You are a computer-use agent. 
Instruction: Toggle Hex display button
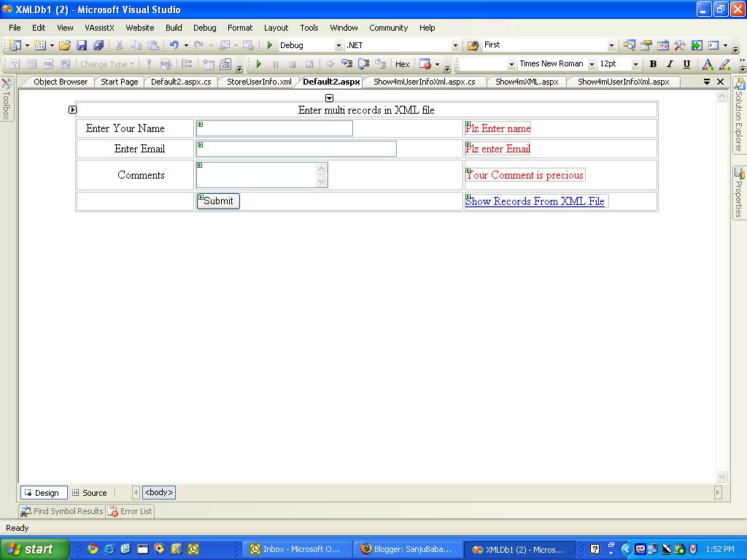(x=402, y=64)
